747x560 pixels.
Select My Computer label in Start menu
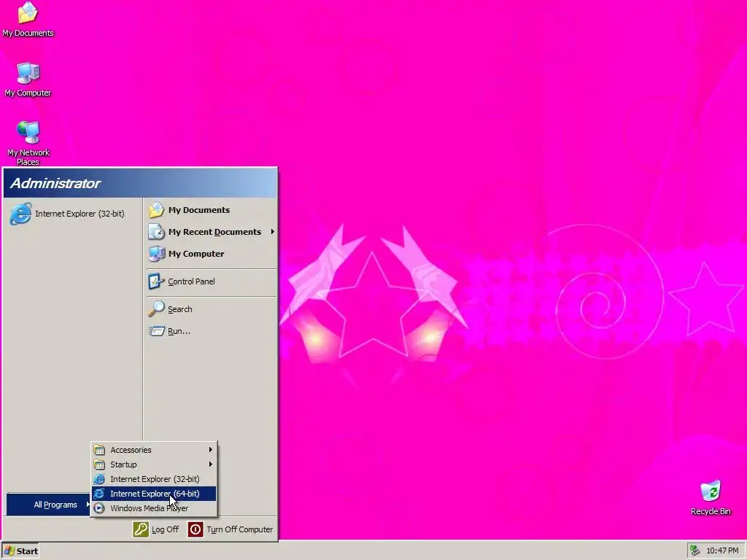[196, 254]
